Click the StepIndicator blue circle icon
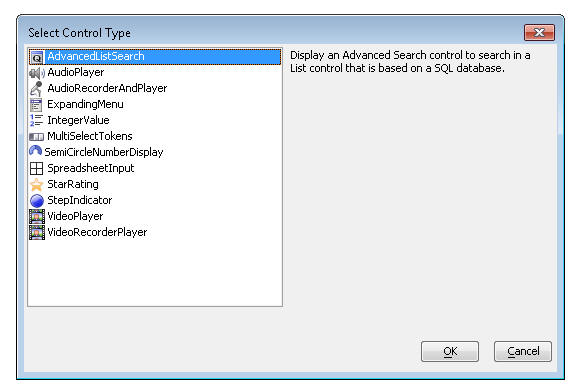Image resolution: width=574 pixels, height=384 pixels. pyautogui.click(x=37, y=201)
